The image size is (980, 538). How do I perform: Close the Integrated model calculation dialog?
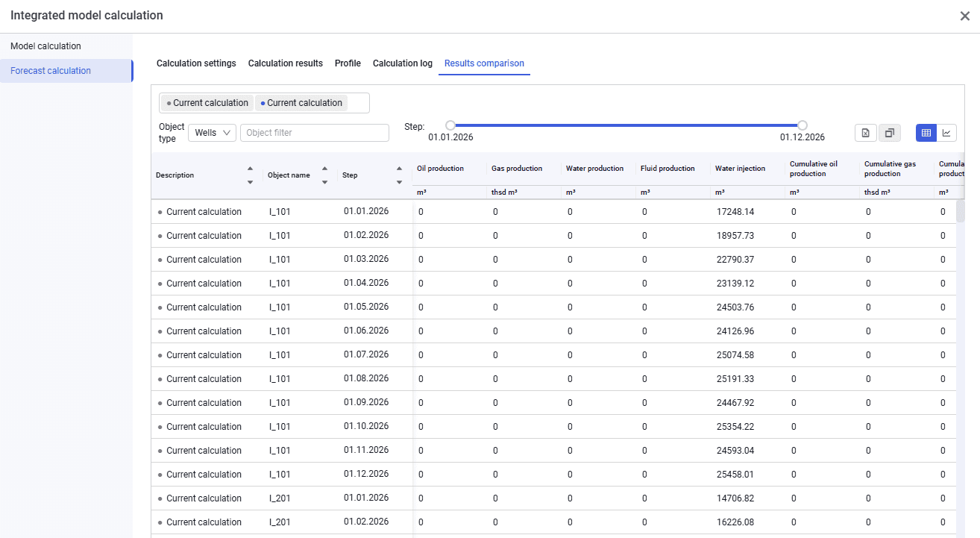coord(964,16)
